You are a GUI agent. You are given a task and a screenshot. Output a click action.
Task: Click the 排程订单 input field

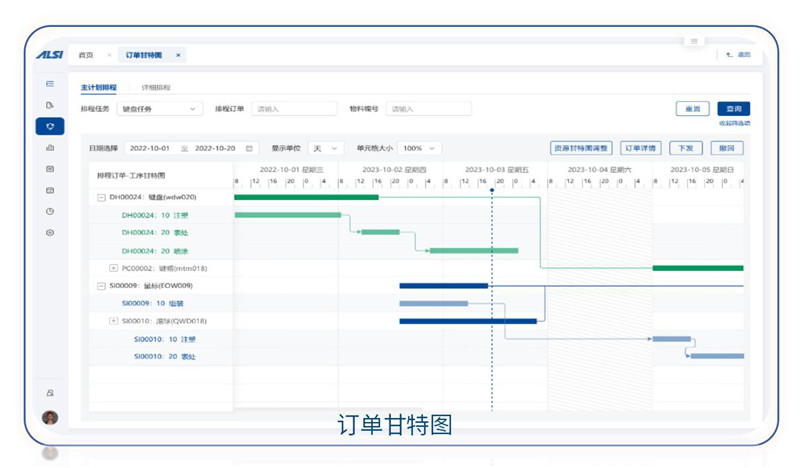pos(293,109)
